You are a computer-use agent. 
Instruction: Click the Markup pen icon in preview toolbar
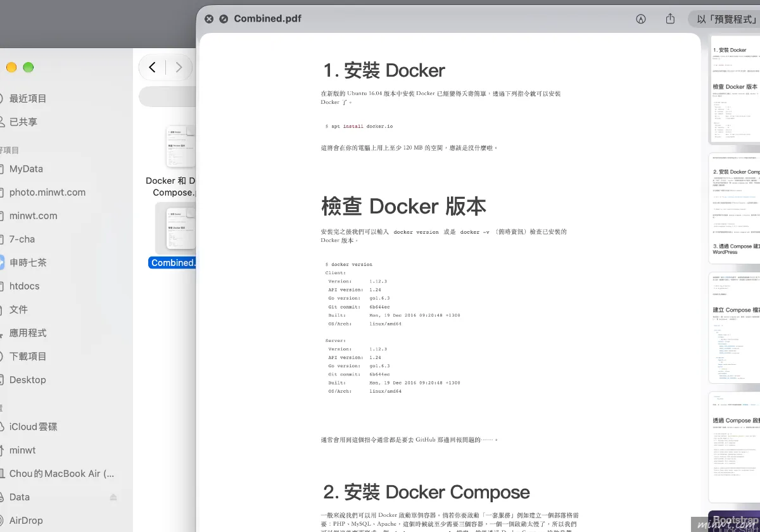click(641, 19)
